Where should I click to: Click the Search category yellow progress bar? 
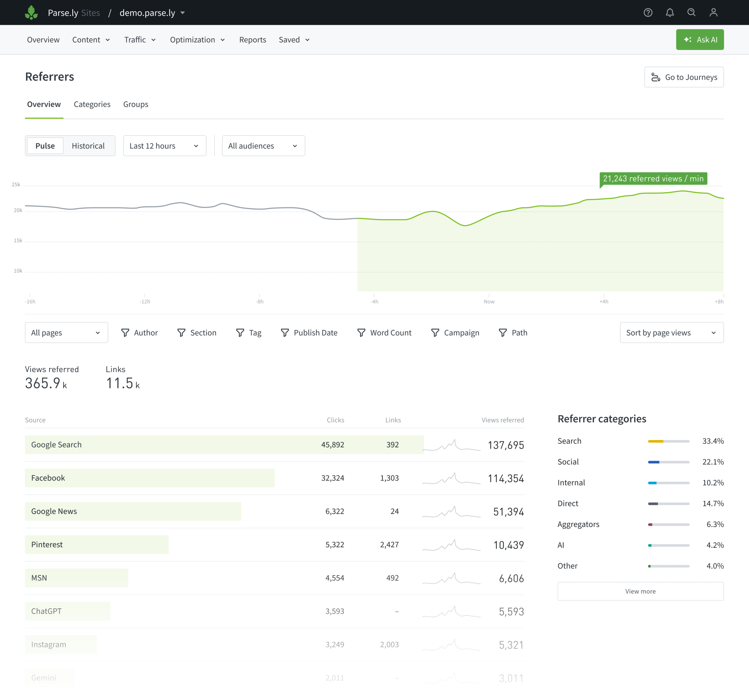coord(668,441)
